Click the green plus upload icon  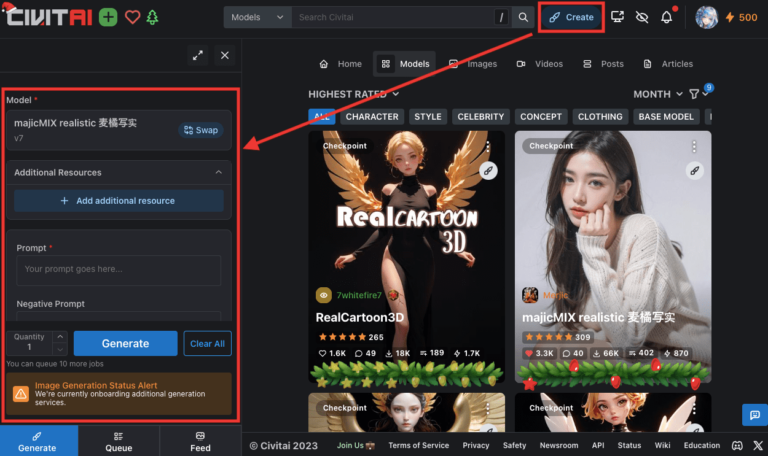(x=107, y=17)
